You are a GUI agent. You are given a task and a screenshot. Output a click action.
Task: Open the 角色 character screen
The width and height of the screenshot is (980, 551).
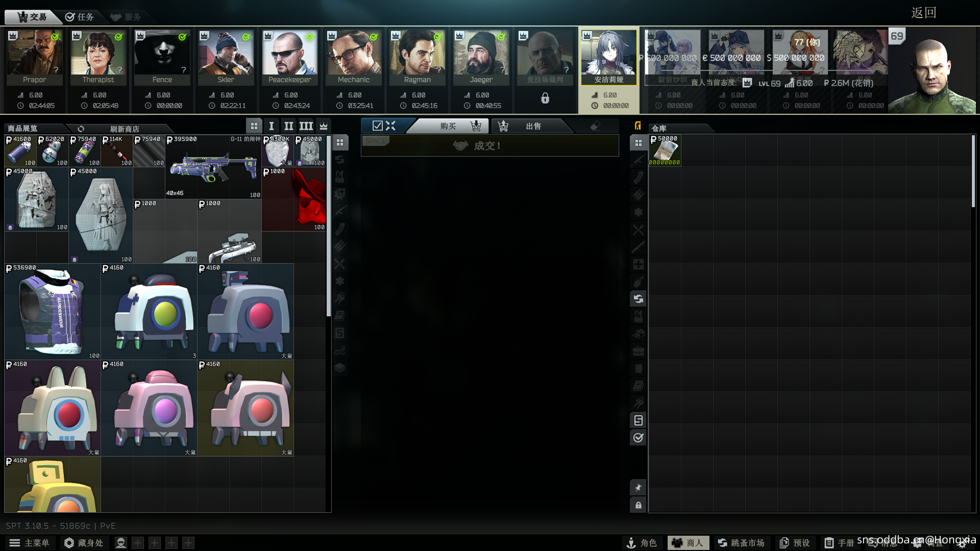point(642,543)
